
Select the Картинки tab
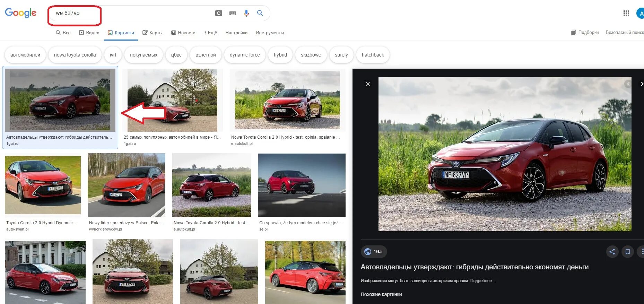click(121, 33)
